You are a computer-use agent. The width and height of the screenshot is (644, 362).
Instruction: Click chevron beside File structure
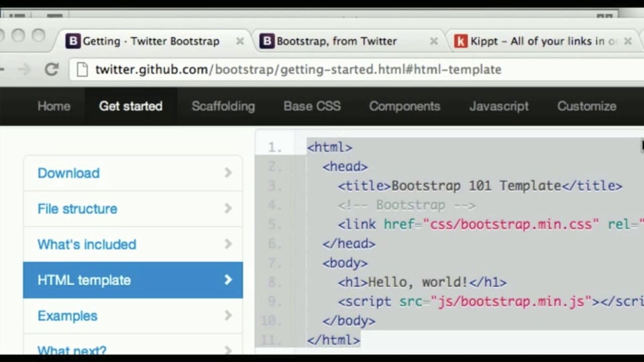[228, 208]
